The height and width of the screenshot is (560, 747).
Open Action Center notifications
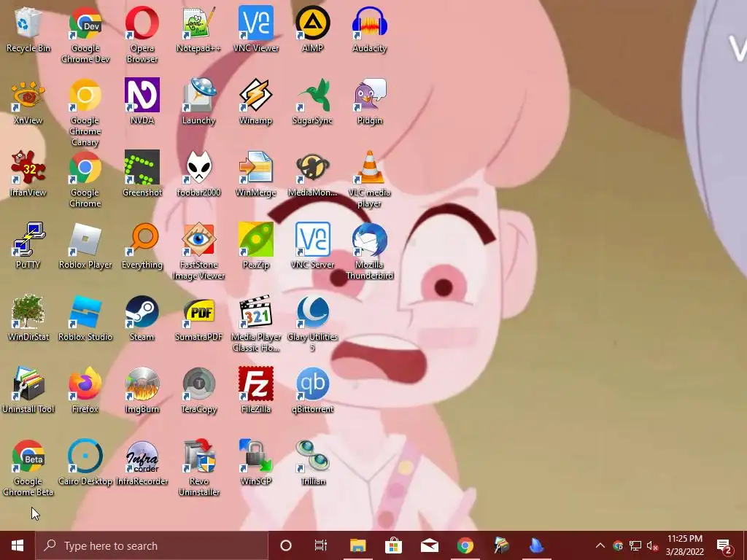tap(724, 545)
